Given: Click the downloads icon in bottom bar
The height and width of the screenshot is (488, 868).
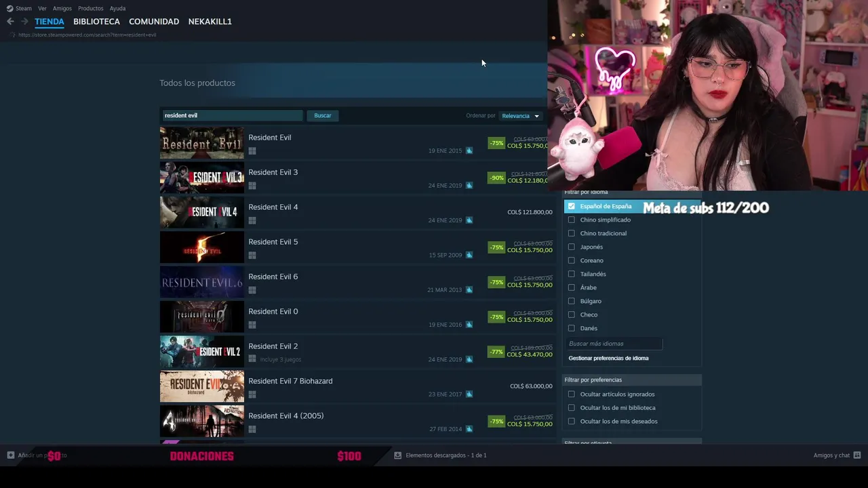Looking at the screenshot, I should click(398, 455).
